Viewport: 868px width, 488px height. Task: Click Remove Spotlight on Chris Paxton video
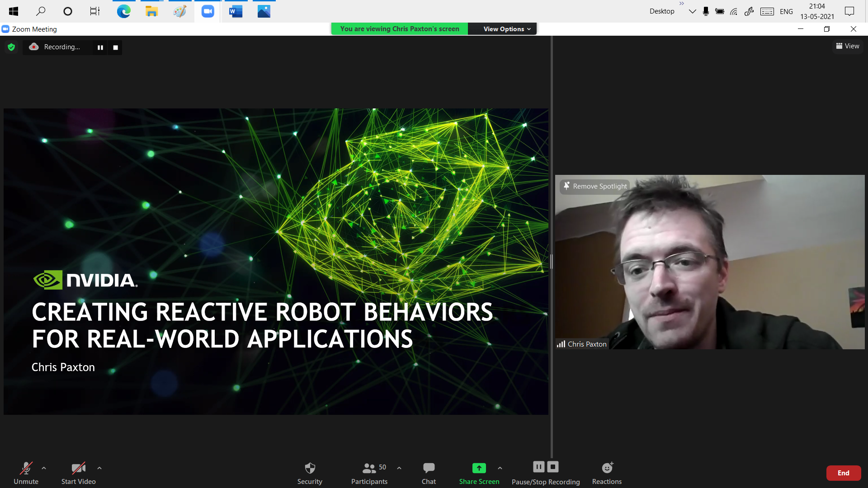click(x=595, y=186)
